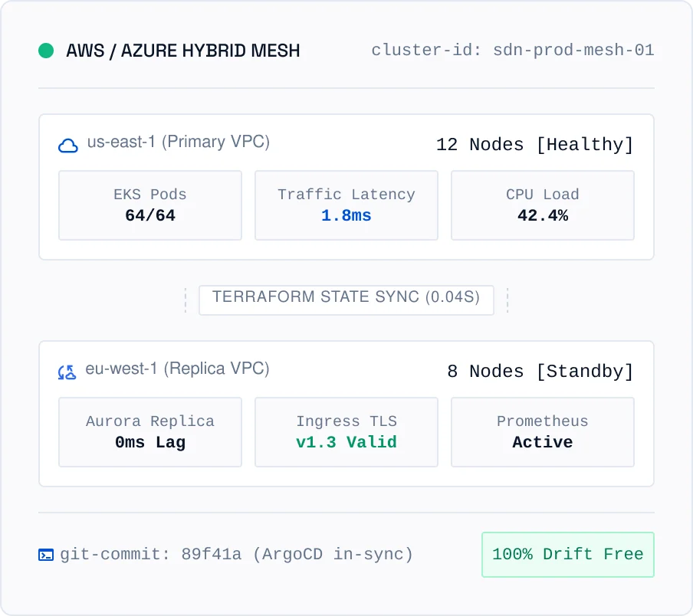Click the cluster-id sdn-prod-mesh-01 text
The image size is (693, 616).
[x=513, y=51]
